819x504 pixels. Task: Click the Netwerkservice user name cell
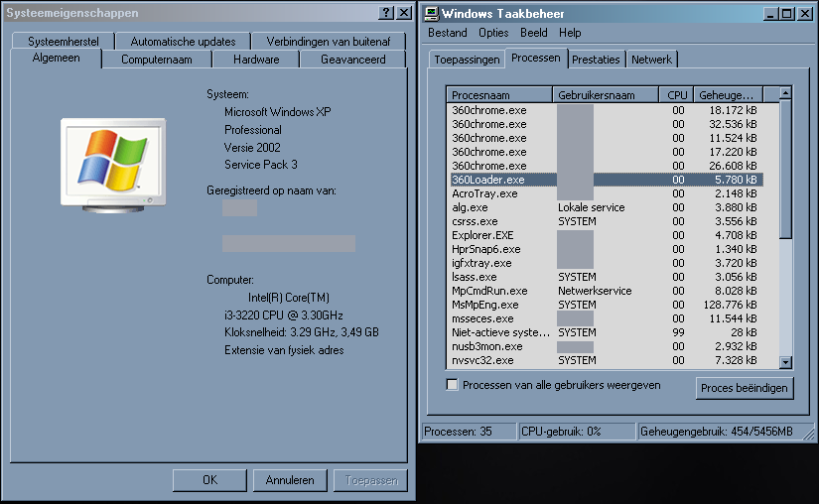[595, 291]
